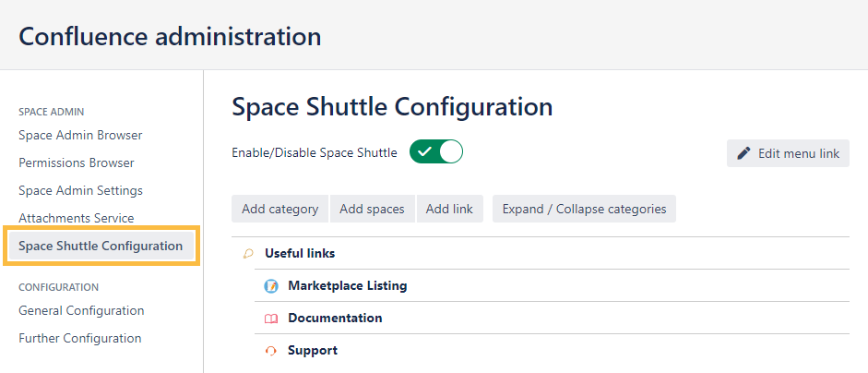Image resolution: width=868 pixels, height=373 pixels.
Task: Open General Configuration
Action: (81, 310)
